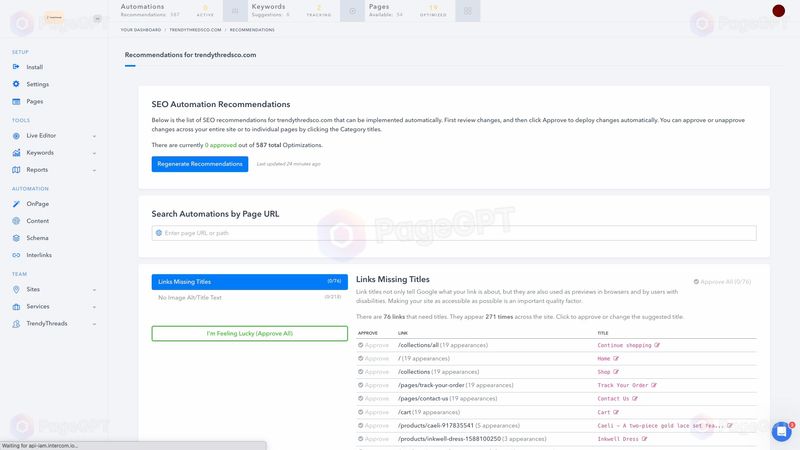Select Recommendations for trendythredsco.com tab
The width and height of the screenshot is (800, 450).
(x=190, y=55)
